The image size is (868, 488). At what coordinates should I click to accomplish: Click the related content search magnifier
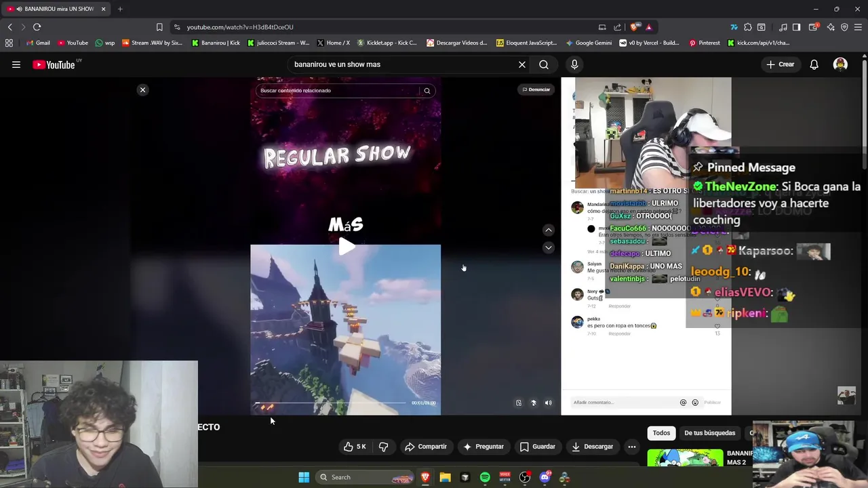click(x=427, y=90)
